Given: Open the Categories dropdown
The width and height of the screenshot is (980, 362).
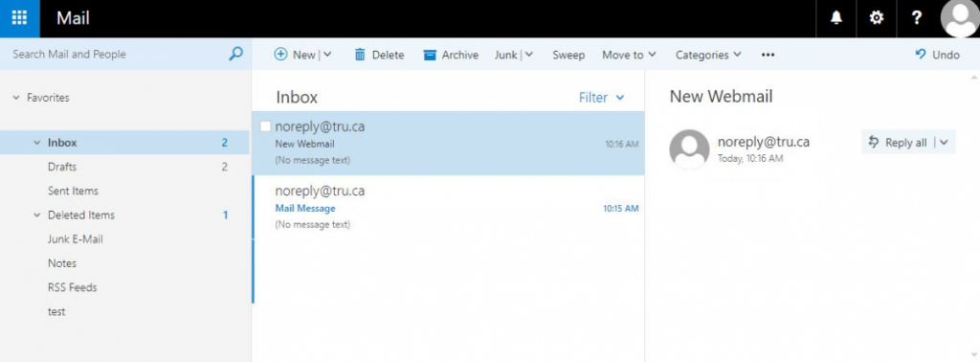Looking at the screenshot, I should (708, 55).
